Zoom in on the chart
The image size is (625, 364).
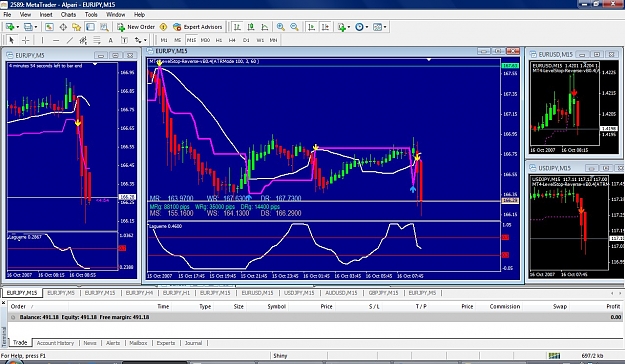click(281, 27)
